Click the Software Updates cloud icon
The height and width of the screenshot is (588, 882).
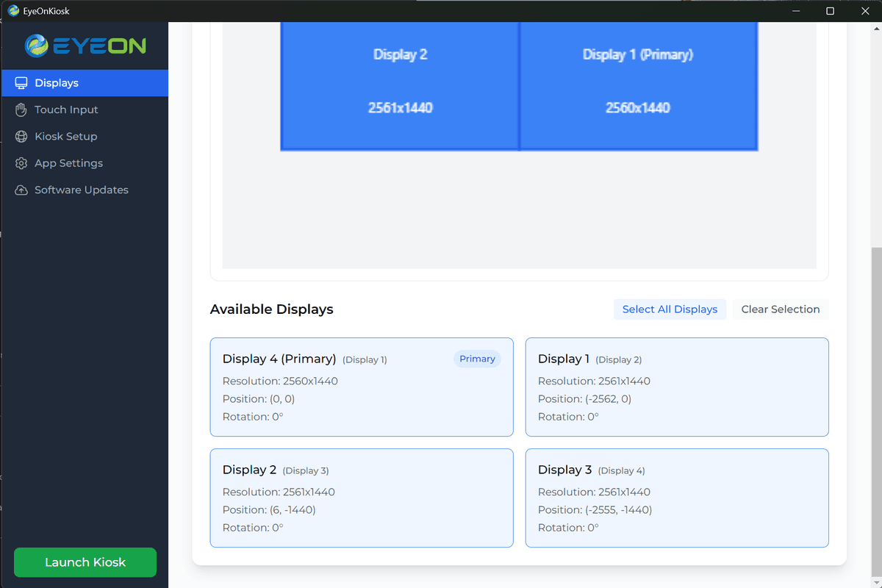tap(20, 190)
